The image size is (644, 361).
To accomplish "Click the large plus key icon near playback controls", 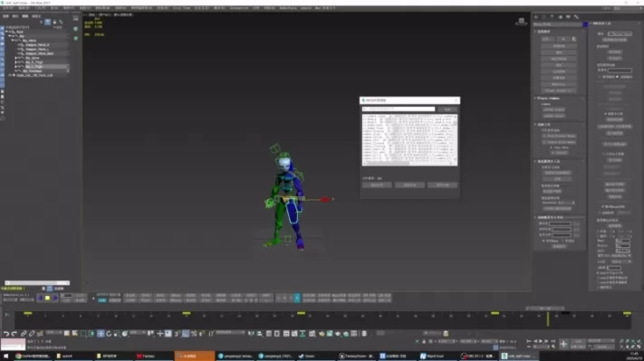I will pyautogui.click(x=563, y=344).
